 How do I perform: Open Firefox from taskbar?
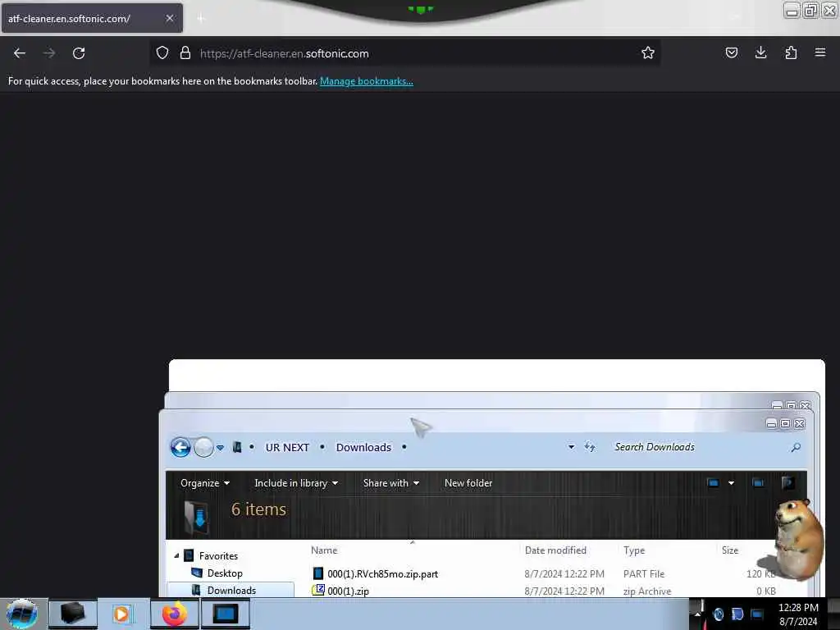[175, 614]
